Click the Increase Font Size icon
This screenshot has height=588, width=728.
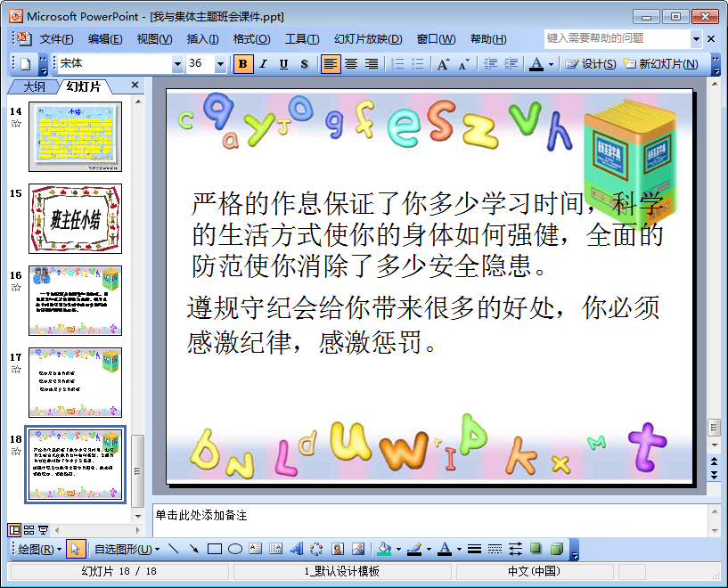pyautogui.click(x=443, y=64)
